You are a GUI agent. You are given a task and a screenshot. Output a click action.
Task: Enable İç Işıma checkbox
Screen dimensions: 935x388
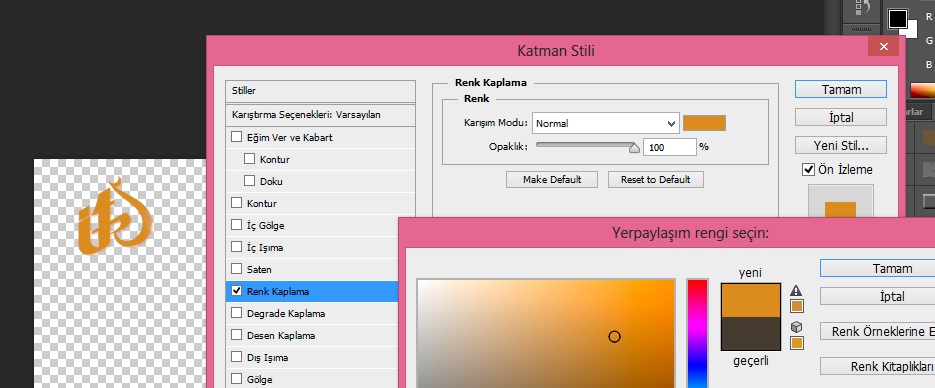[237, 247]
